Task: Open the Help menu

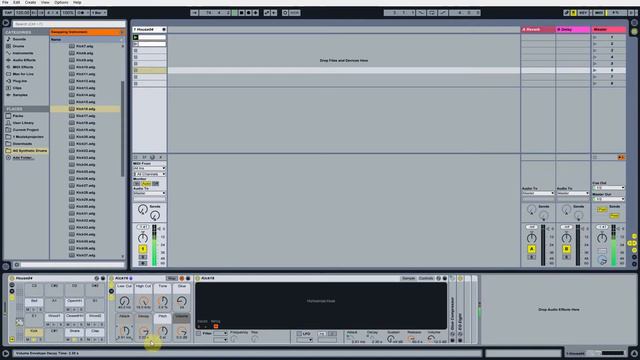Action: [77, 2]
